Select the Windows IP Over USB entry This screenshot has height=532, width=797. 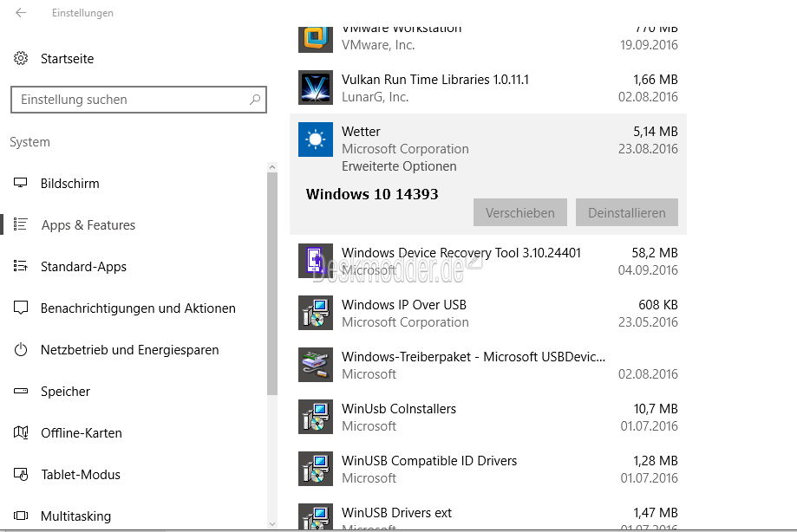[x=488, y=313]
